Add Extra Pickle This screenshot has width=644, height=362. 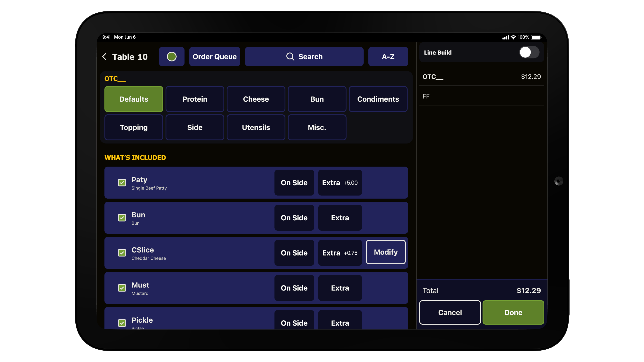340,320
